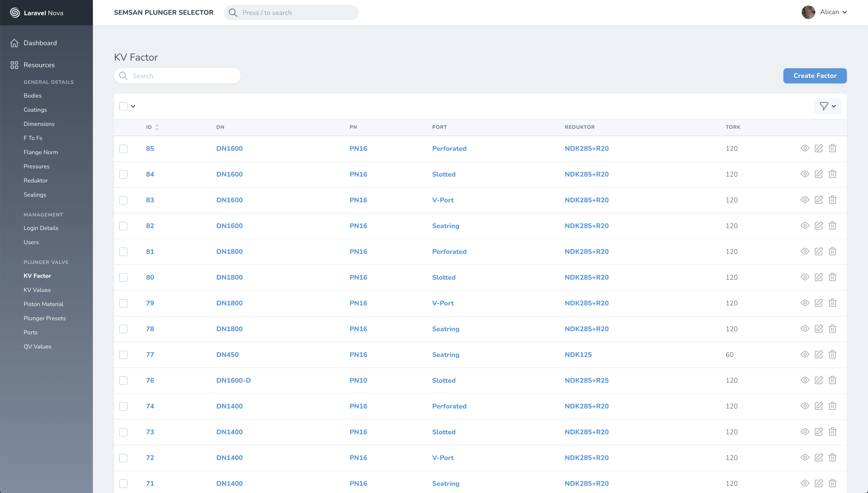This screenshot has width=868, height=493.
Task: Open the filter funnel dropdown
Action: (827, 106)
